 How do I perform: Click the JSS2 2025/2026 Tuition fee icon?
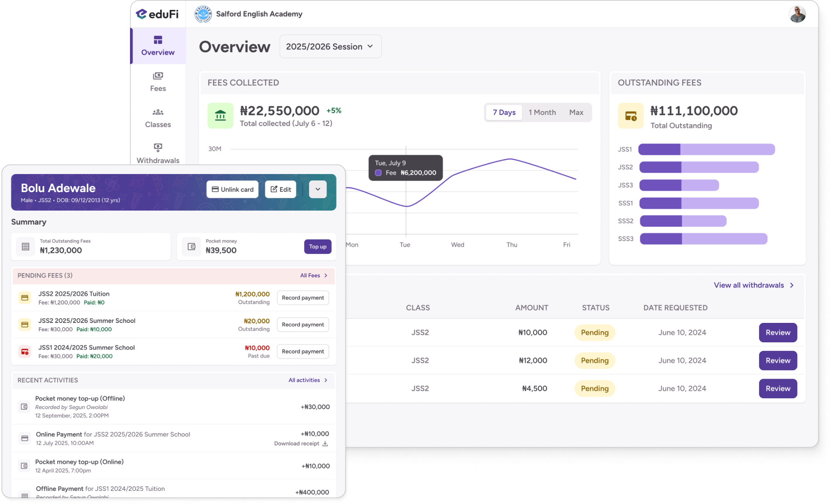click(x=25, y=298)
